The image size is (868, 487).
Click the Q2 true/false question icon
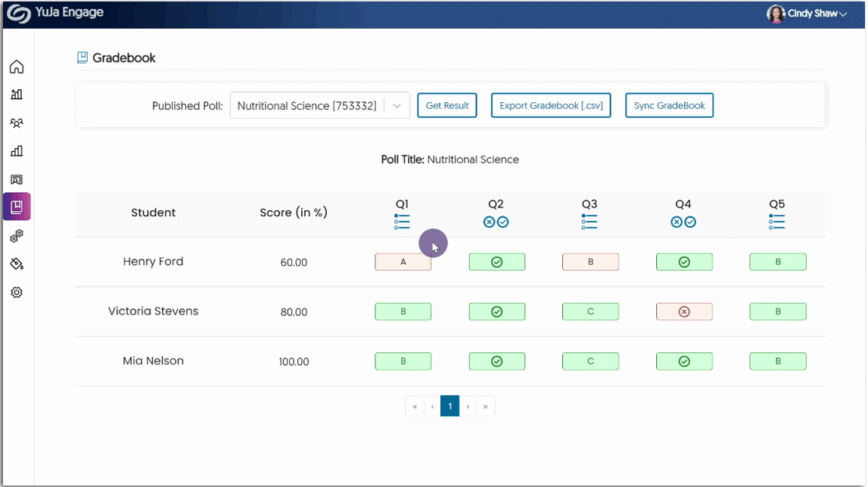tap(497, 221)
